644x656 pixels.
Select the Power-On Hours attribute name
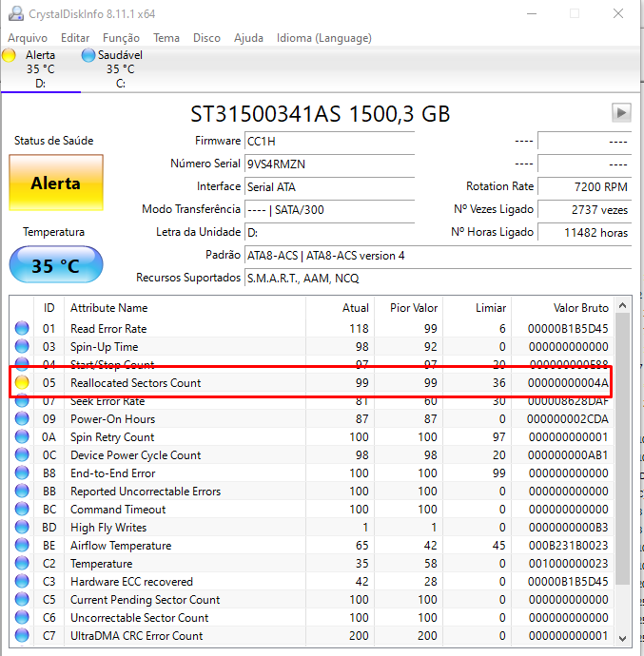112,419
